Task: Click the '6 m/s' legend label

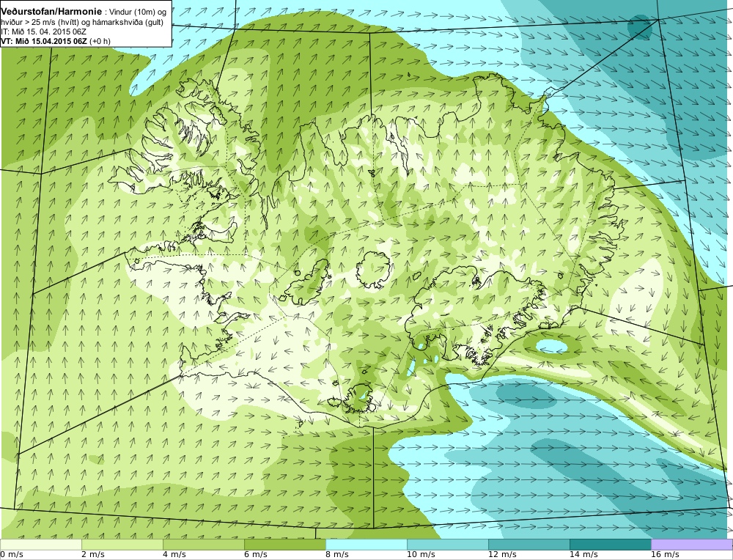Action: [256, 555]
